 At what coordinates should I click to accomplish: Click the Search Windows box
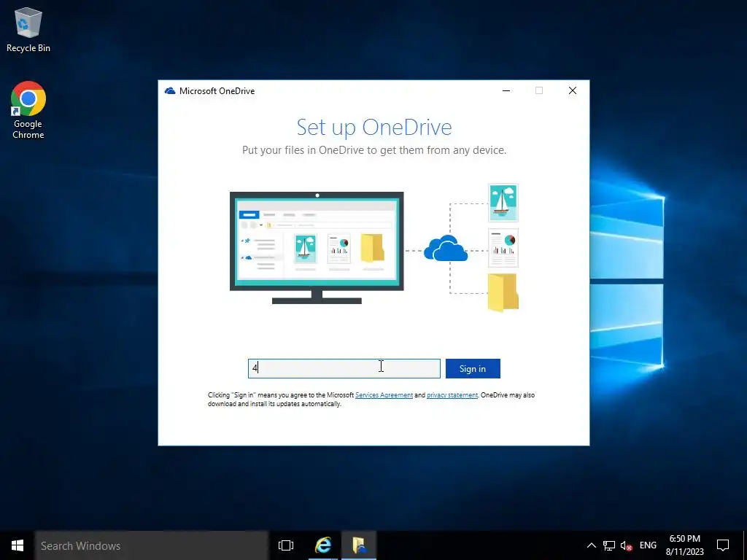(x=152, y=545)
